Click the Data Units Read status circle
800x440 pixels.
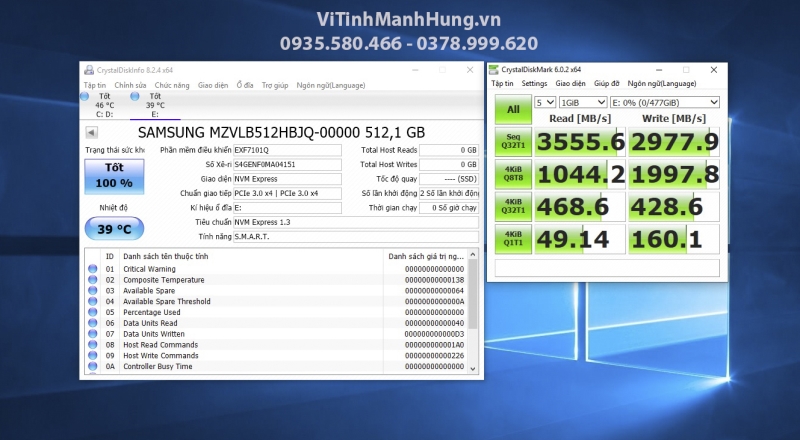pos(92,323)
